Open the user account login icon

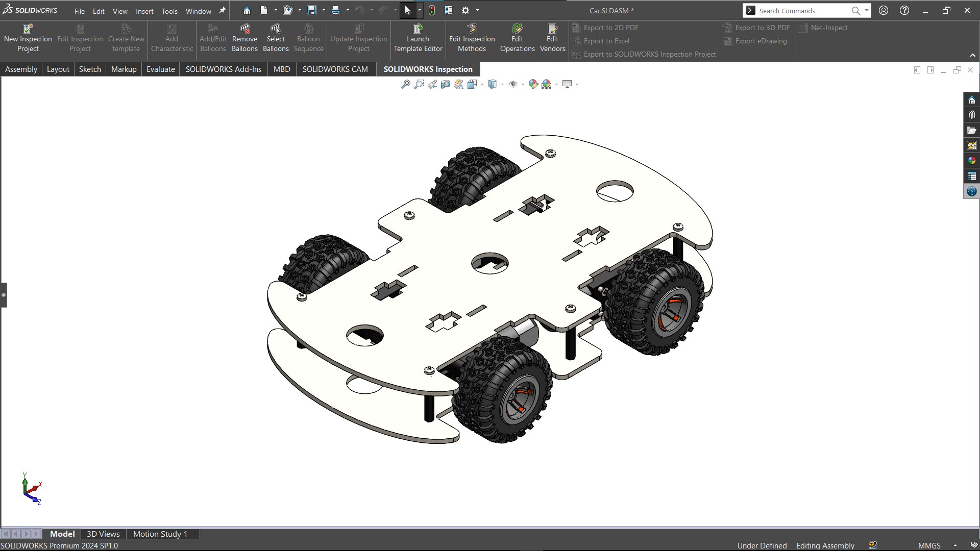[884, 10]
